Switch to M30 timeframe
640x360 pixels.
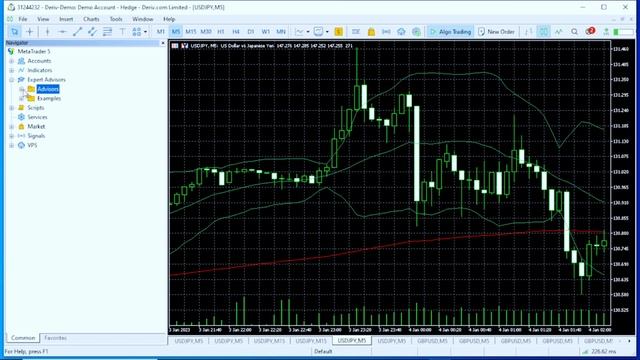pos(206,32)
